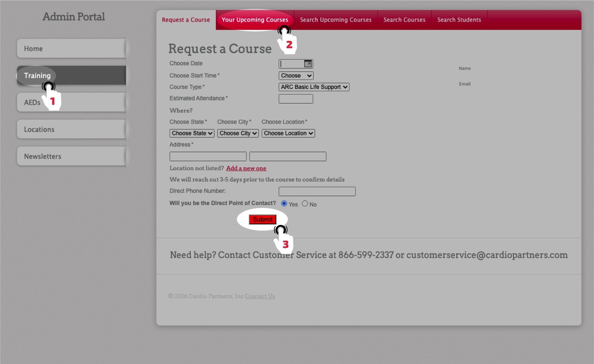Select the No radio button

305,204
